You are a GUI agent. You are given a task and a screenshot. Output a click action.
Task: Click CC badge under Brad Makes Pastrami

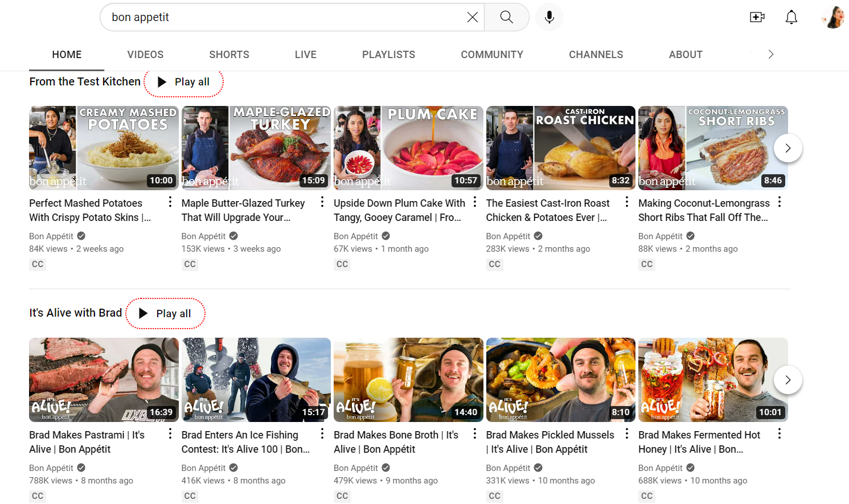click(x=38, y=496)
